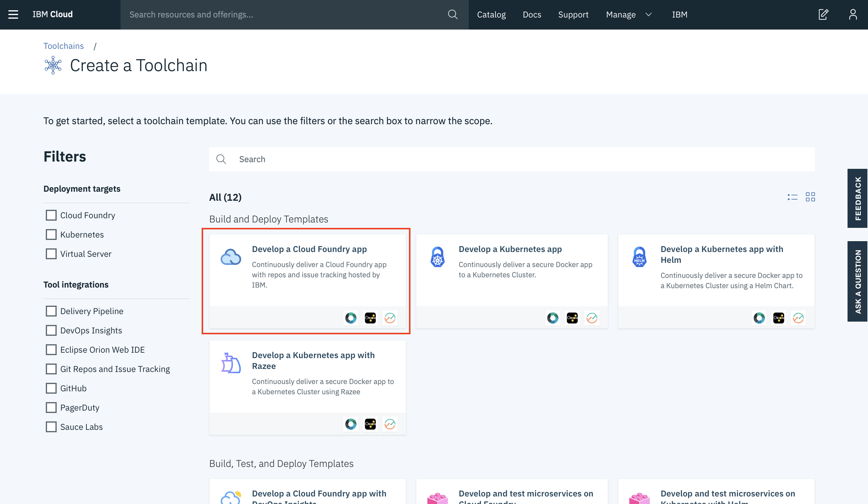Click the template Search input field
The width and height of the screenshot is (868, 504).
click(517, 159)
